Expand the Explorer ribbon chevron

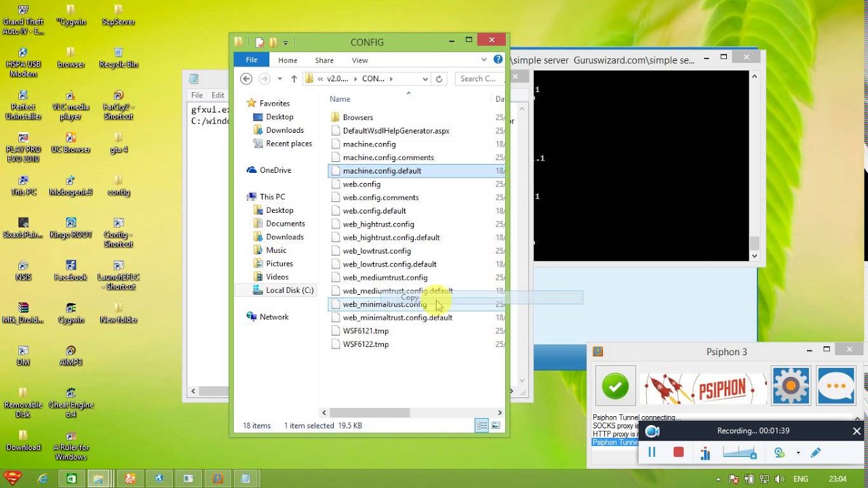point(484,60)
